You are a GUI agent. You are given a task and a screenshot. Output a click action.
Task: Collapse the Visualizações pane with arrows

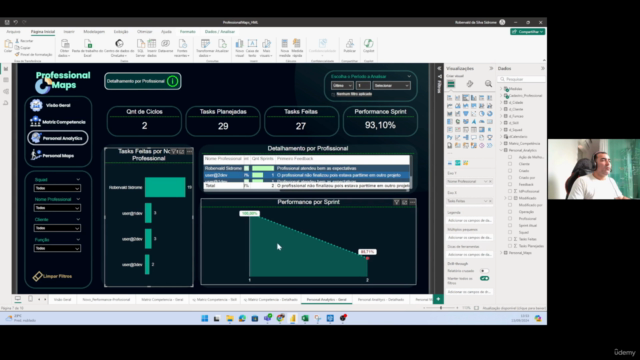(x=491, y=69)
